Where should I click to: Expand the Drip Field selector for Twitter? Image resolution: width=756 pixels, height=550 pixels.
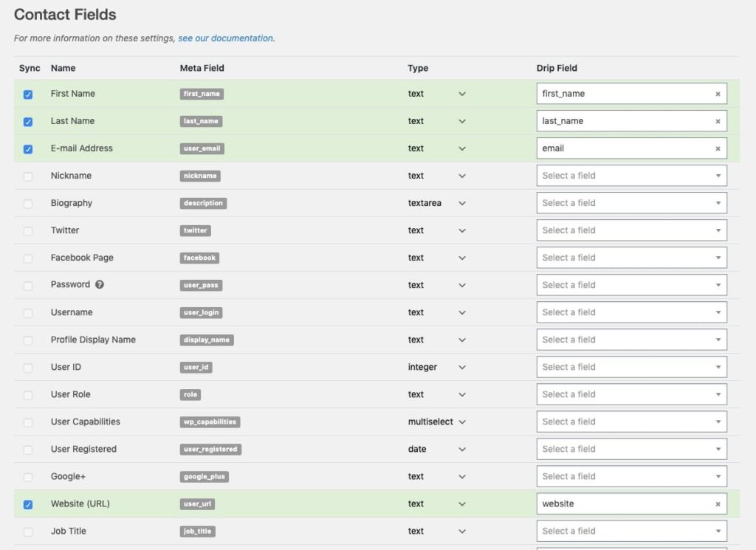click(x=632, y=230)
